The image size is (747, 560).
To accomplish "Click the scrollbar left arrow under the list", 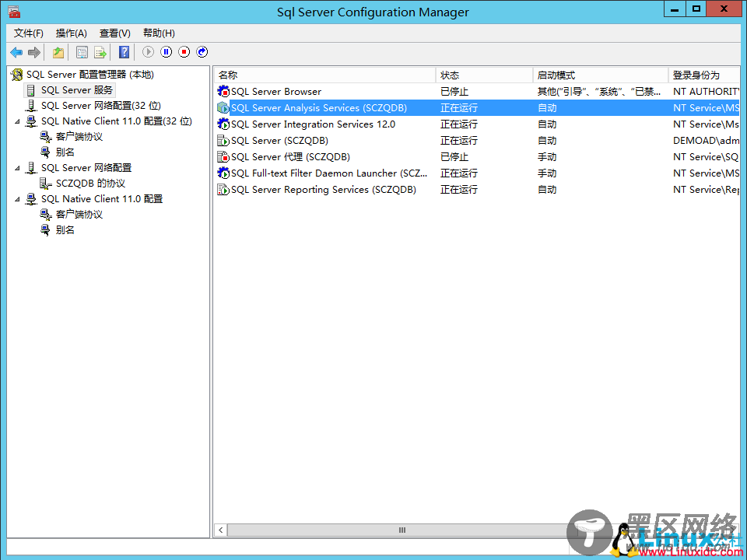I will coord(220,530).
